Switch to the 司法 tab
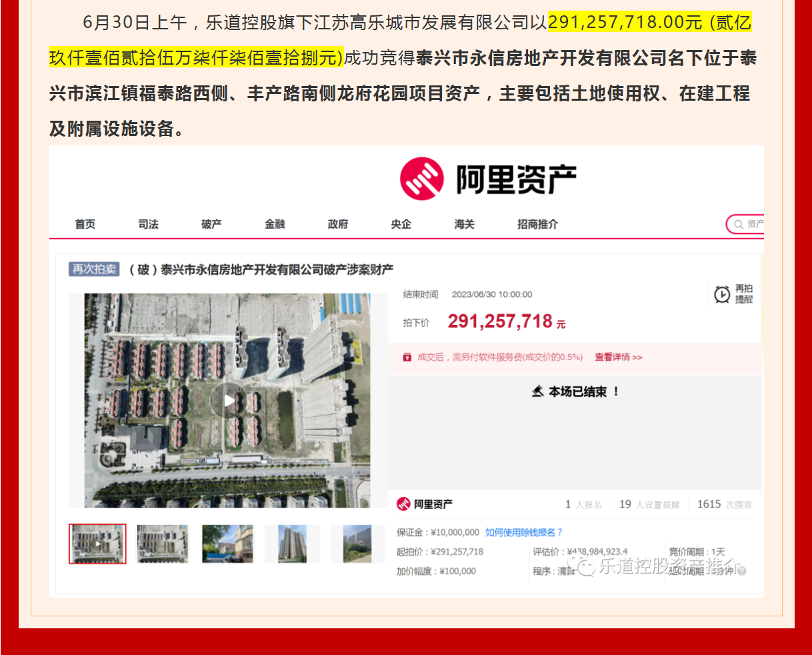The image size is (812, 655). tap(148, 224)
